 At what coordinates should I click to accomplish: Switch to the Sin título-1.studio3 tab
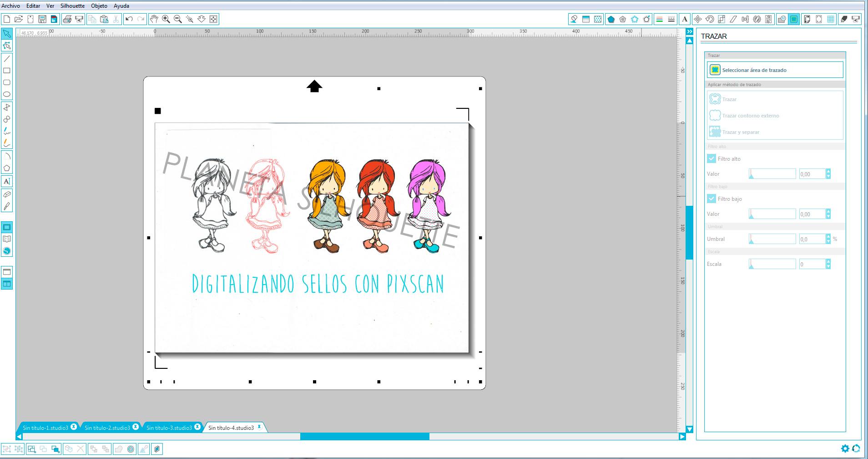[x=45, y=428]
